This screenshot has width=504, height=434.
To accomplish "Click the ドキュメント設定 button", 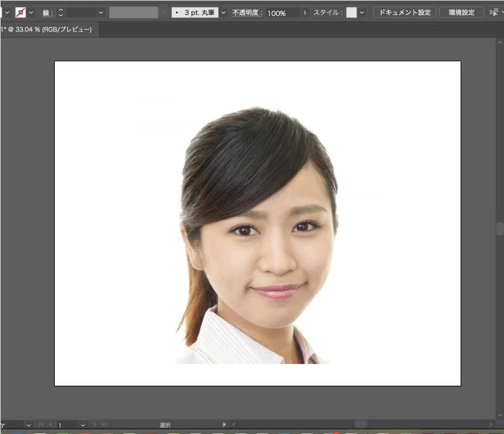I will click(x=405, y=12).
